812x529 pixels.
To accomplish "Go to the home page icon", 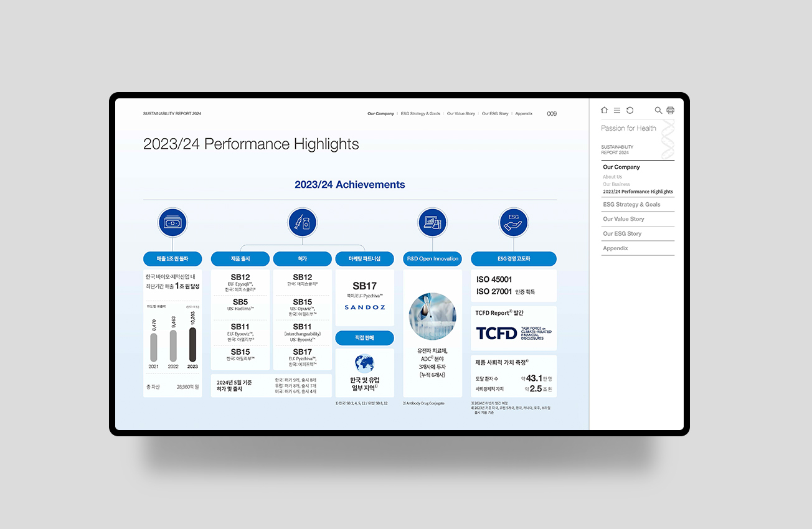I will click(604, 110).
